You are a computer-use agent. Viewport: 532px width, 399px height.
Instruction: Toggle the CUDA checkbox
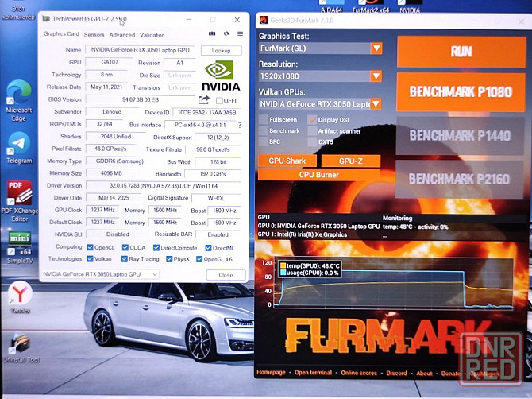coord(125,247)
